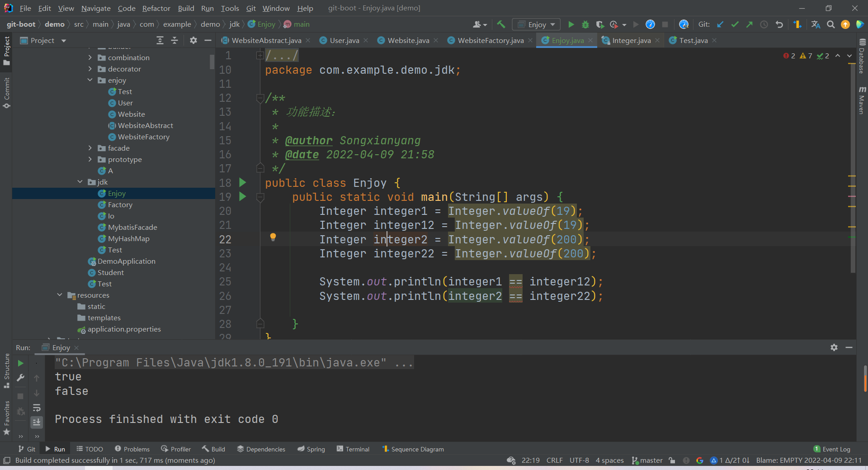The height and width of the screenshot is (470, 868).
Task: Toggle the Maven tool window stripe
Action: [862, 100]
